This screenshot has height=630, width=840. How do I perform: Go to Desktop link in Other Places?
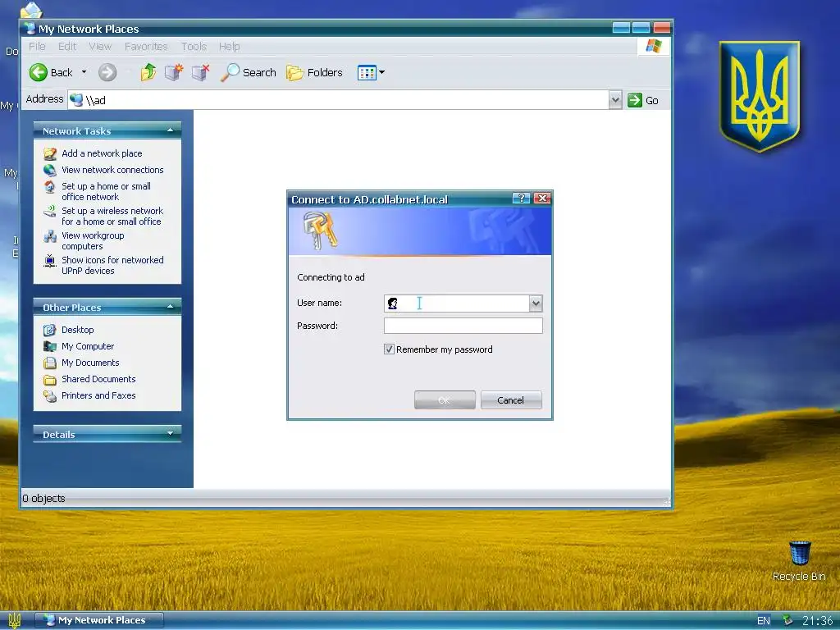(78, 330)
